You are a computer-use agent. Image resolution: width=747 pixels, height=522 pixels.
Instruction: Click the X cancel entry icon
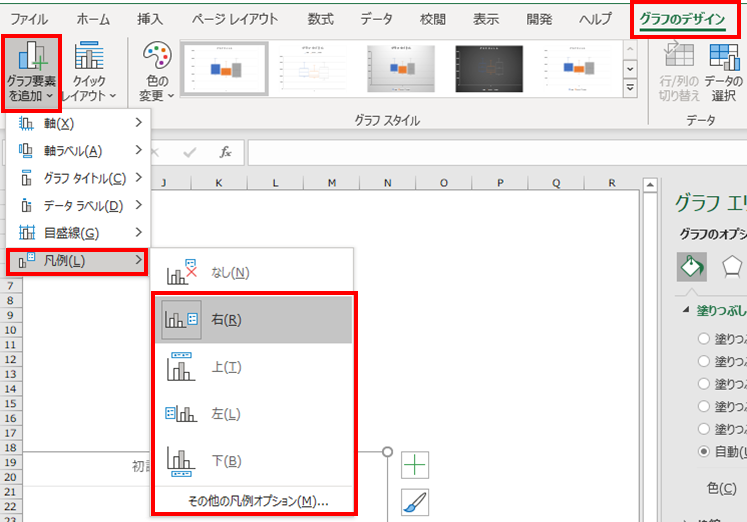tap(155, 152)
